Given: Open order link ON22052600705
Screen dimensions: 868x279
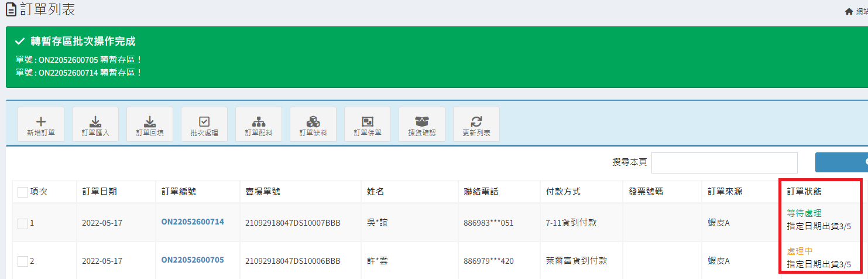Looking at the screenshot, I should 193,260.
